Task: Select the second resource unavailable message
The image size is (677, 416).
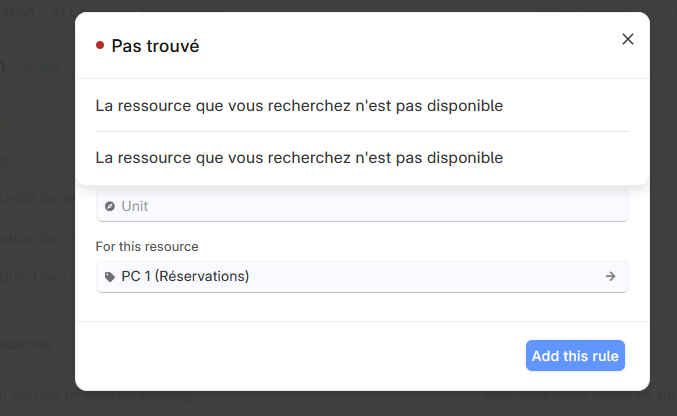Action: pyautogui.click(x=299, y=158)
